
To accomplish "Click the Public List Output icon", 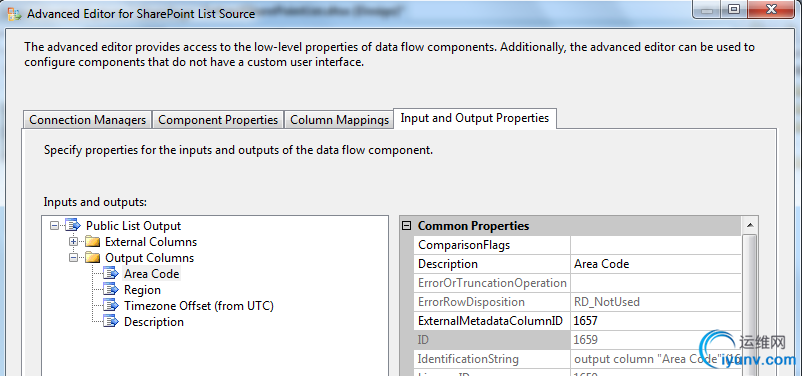I will click(x=73, y=226).
